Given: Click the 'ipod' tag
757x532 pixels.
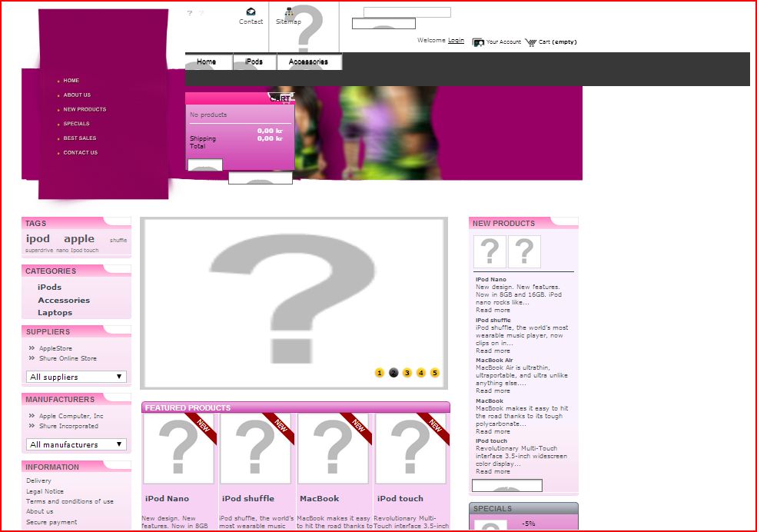Looking at the screenshot, I should pos(38,238).
